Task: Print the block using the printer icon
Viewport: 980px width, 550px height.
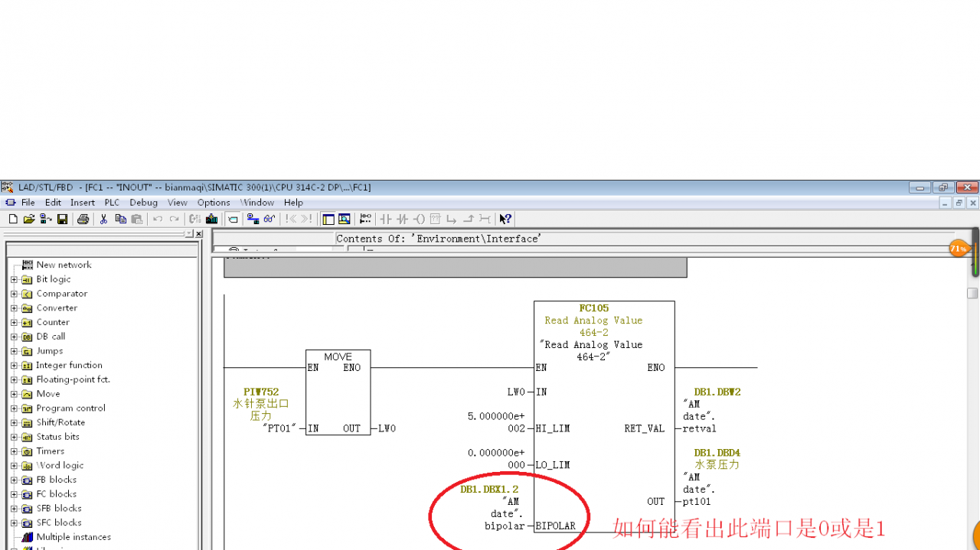Action: [x=83, y=219]
